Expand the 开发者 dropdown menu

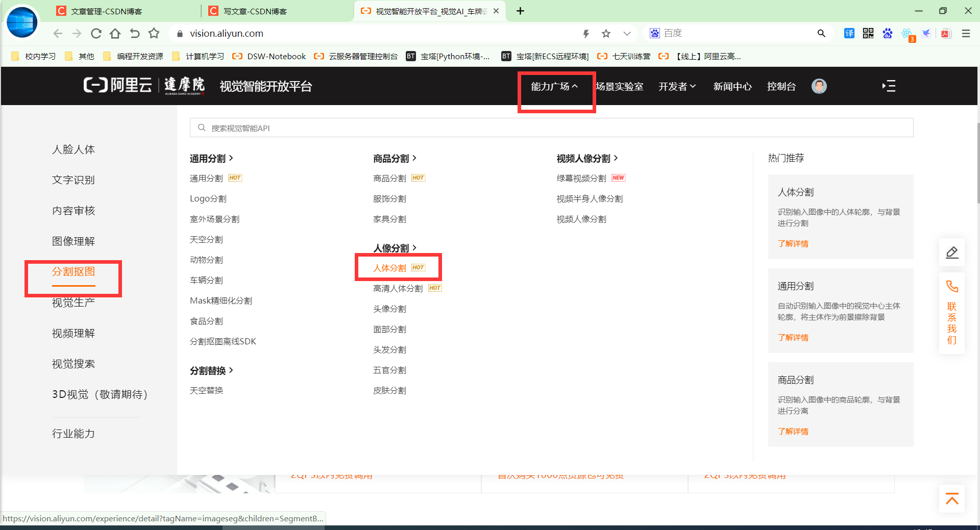click(x=677, y=87)
